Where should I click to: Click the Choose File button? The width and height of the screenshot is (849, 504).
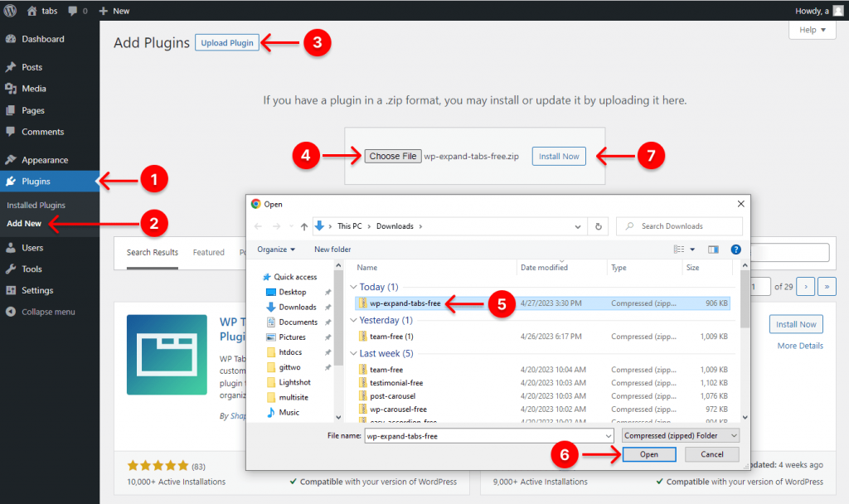(x=392, y=156)
